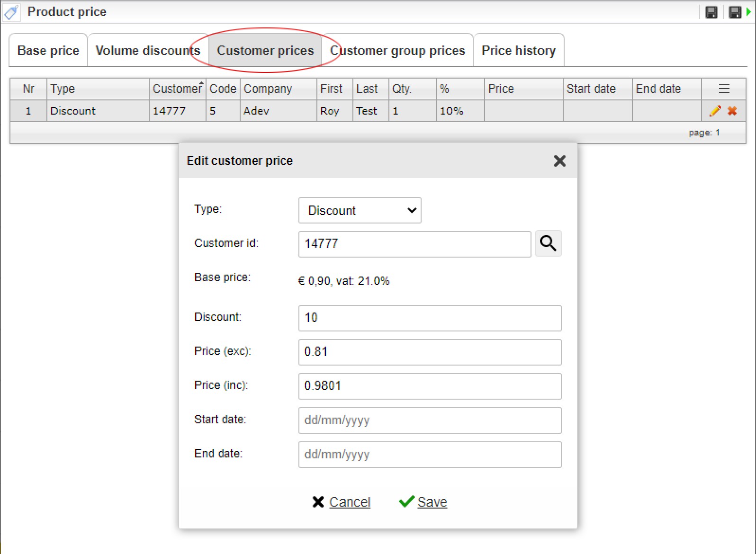Select the Customer group prices tab

click(398, 51)
